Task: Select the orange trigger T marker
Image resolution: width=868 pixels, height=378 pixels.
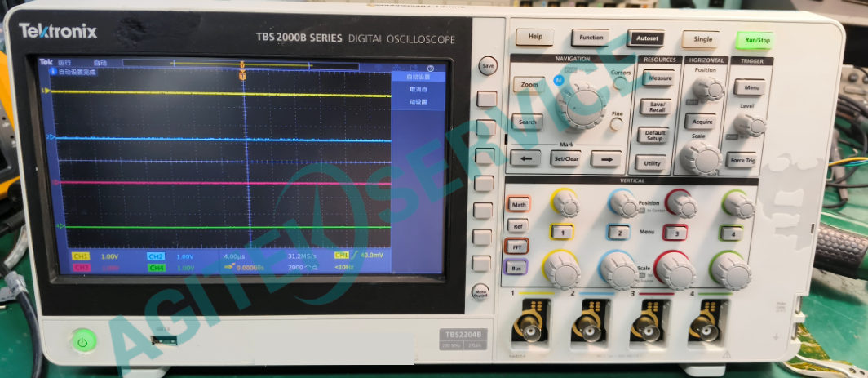Action: (x=242, y=75)
